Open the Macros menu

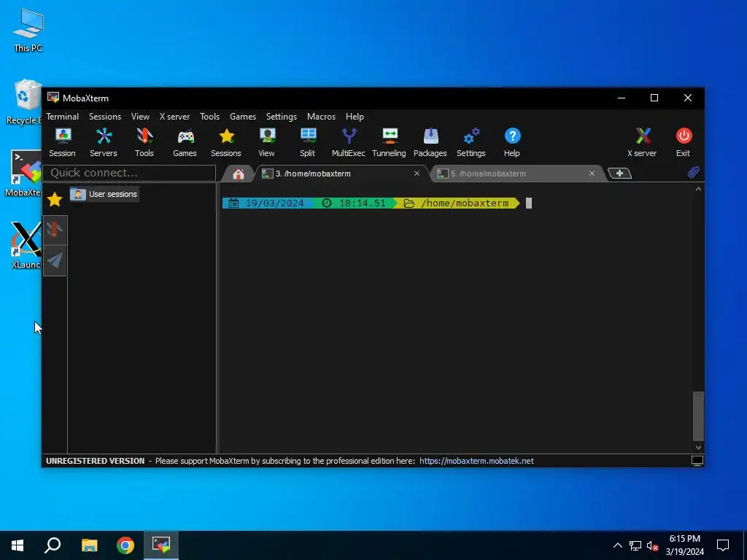tap(321, 117)
